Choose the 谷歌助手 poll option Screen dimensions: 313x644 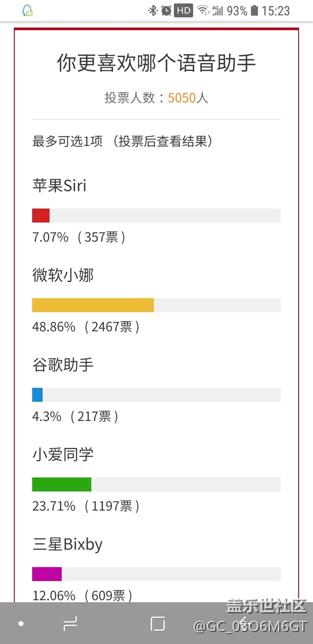point(63,365)
